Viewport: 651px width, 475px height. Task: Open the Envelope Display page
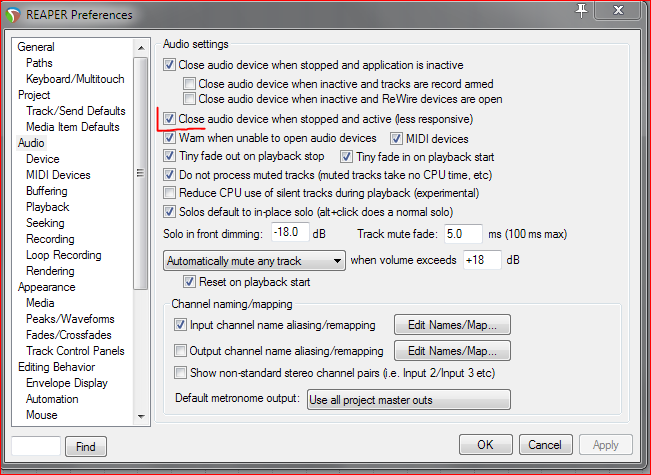coord(67,383)
